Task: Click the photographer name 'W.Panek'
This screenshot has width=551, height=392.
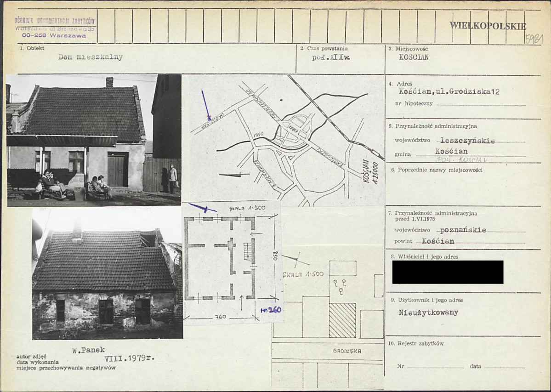Action: click(88, 350)
